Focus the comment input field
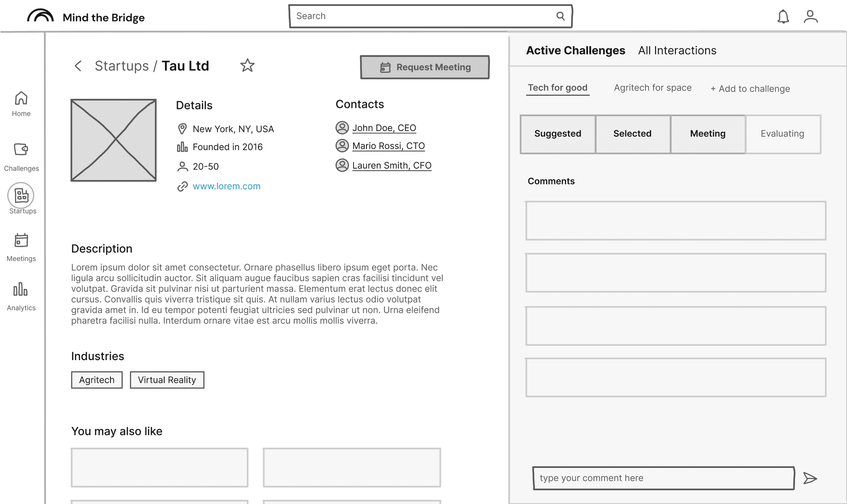This screenshot has height=504, width=847. (663, 478)
